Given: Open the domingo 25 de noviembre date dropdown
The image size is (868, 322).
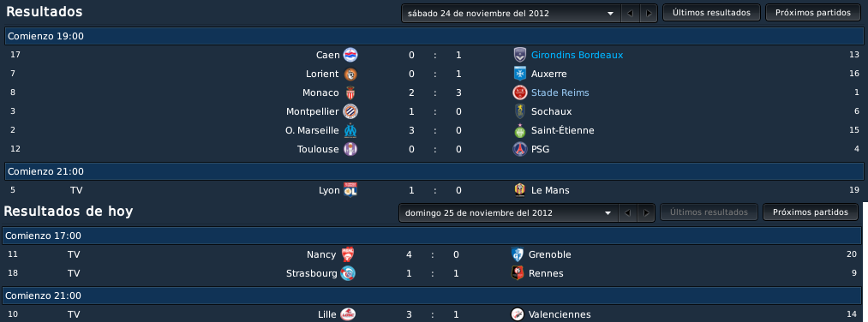Looking at the screenshot, I should pyautogui.click(x=507, y=212).
